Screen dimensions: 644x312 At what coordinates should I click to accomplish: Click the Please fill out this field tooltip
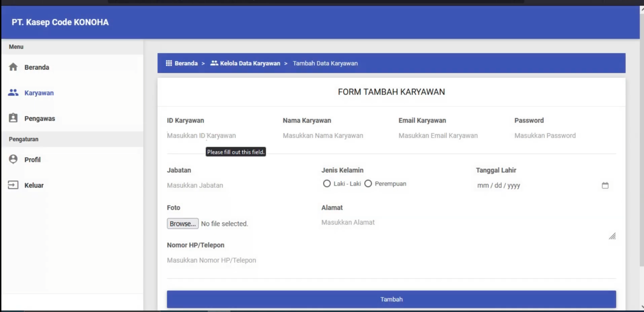coord(236,152)
